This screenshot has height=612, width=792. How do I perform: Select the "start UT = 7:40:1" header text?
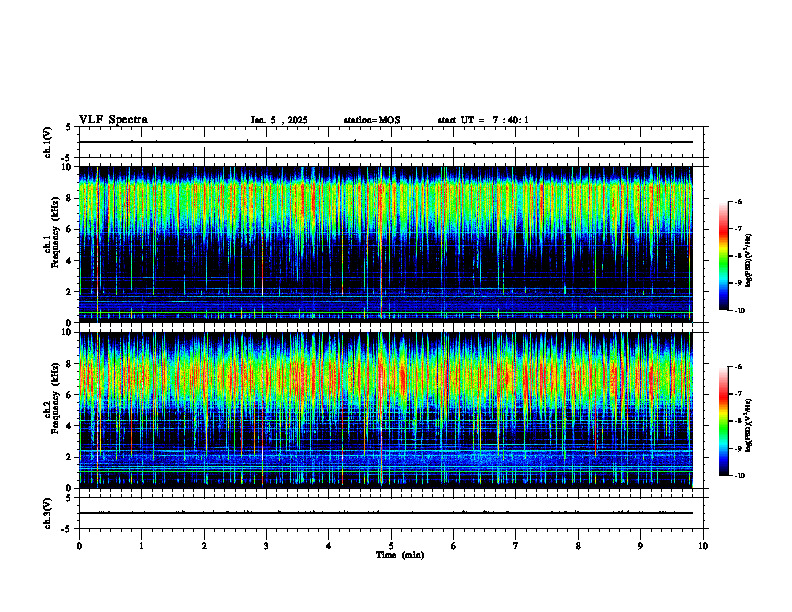coord(483,120)
